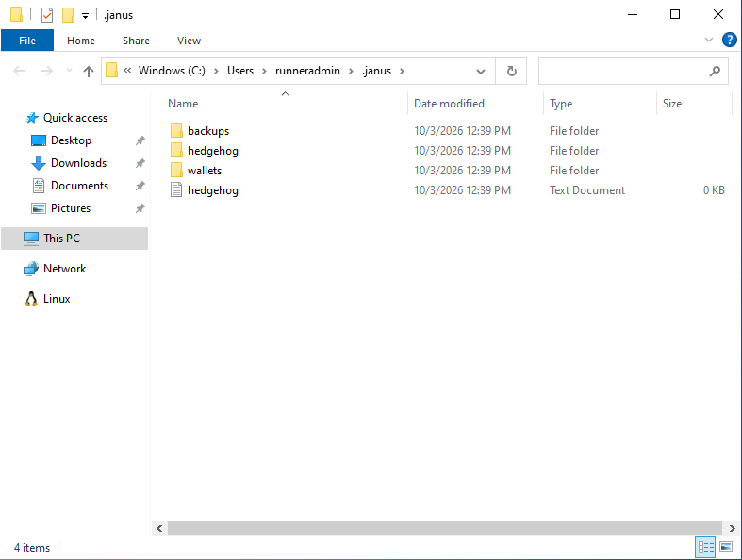This screenshot has width=742, height=560.
Task: Open the recent locations dropdown arrow
Action: click(x=69, y=71)
